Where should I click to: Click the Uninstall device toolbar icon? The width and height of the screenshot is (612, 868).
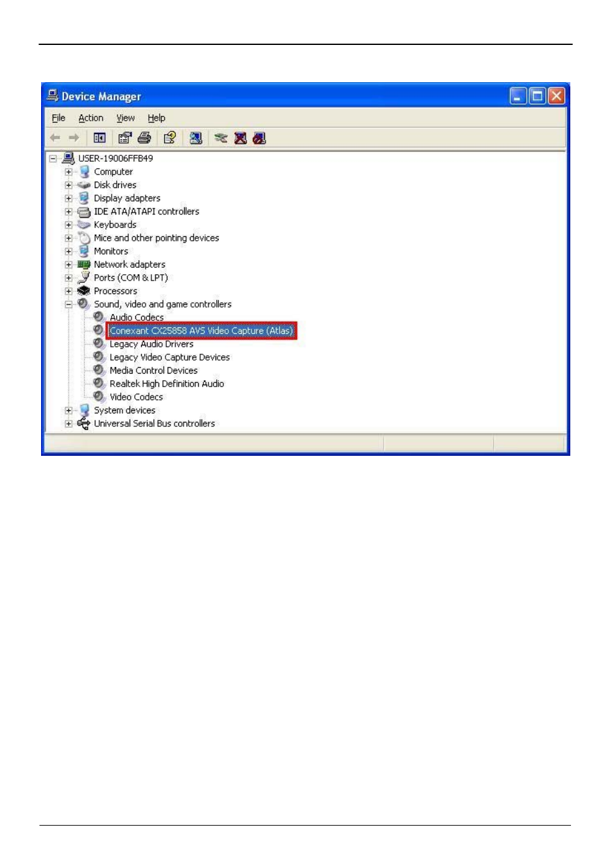pyautogui.click(x=241, y=138)
